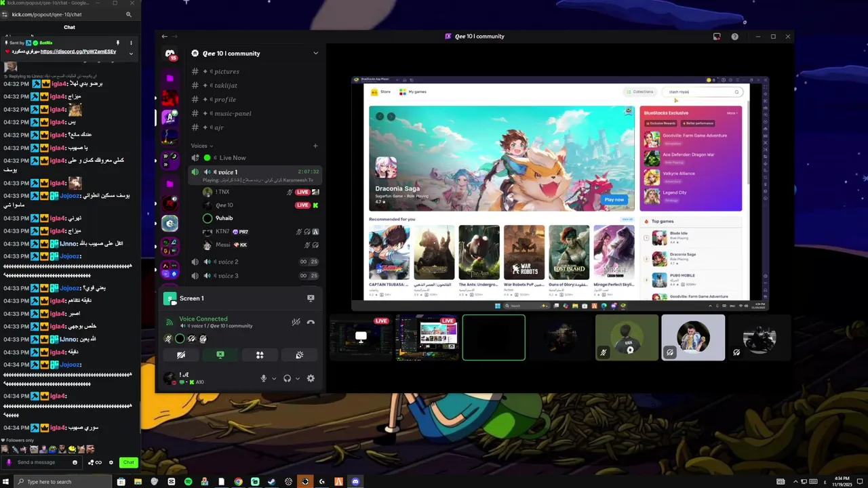
Task: Click the green Chat send button
Action: click(128, 462)
